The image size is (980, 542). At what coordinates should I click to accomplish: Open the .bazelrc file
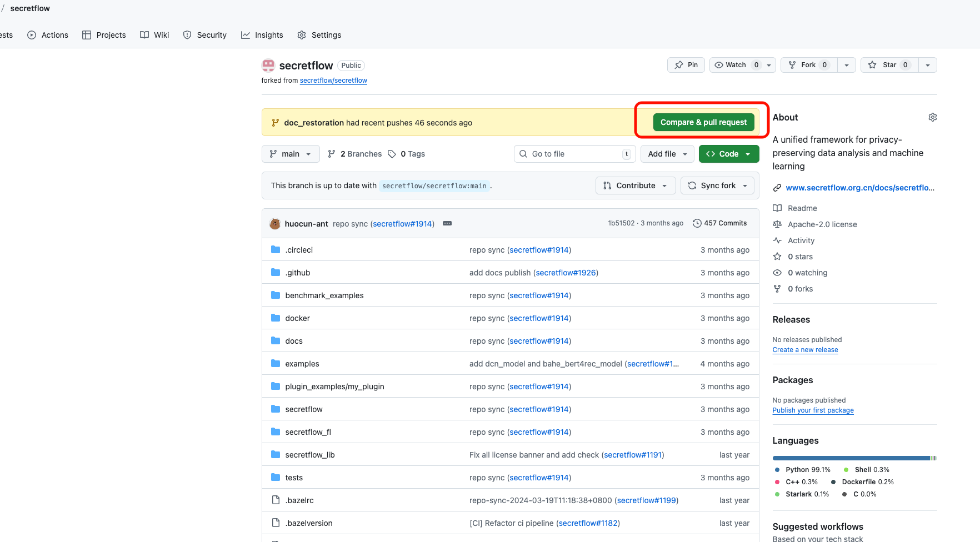299,500
